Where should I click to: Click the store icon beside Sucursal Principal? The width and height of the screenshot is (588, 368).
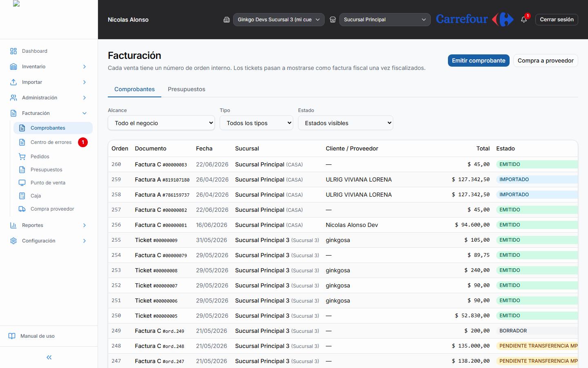click(x=333, y=20)
